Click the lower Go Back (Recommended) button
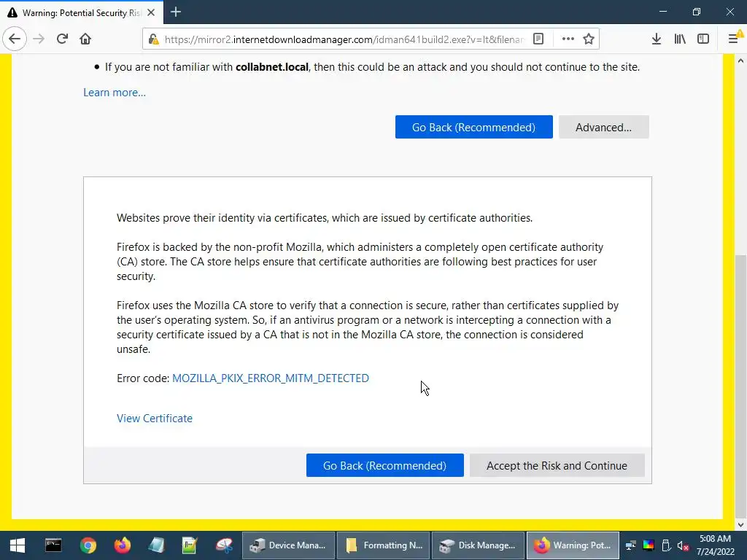747x560 pixels. pyautogui.click(x=385, y=465)
